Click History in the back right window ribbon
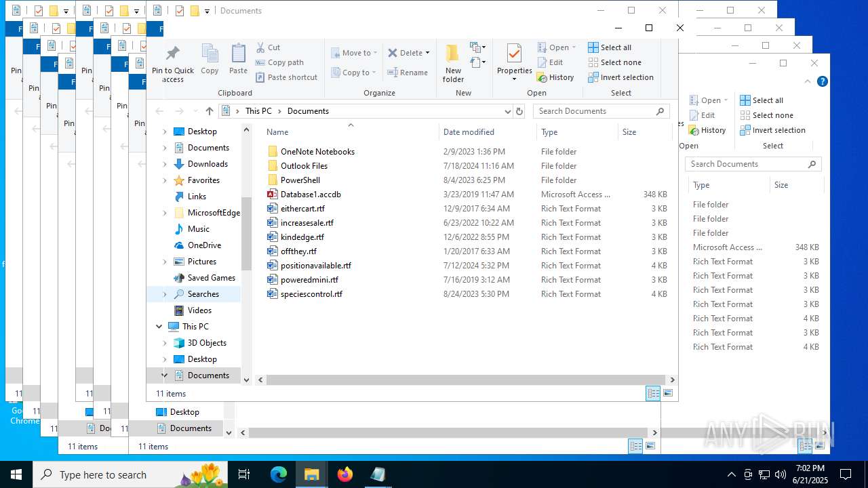868x488 pixels. (707, 130)
